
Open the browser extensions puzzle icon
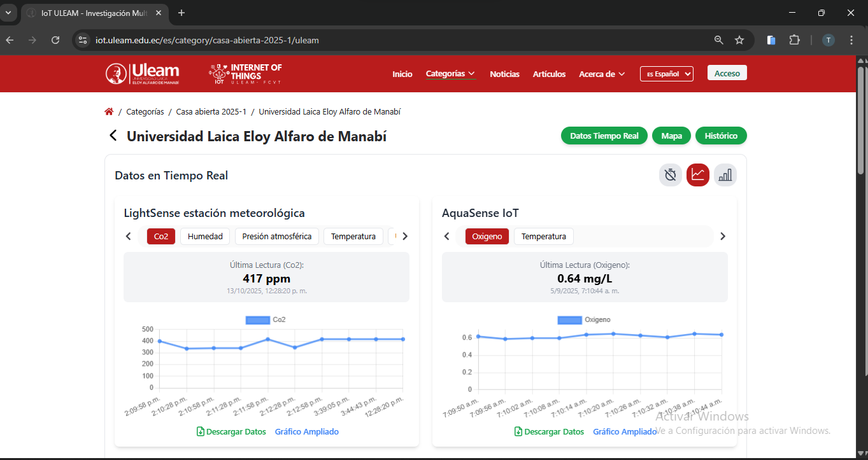tap(794, 40)
